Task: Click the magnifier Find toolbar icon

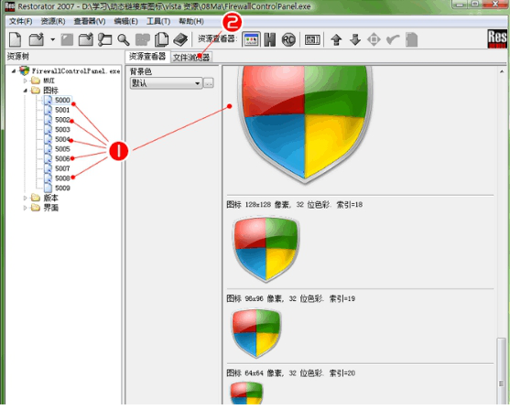Action: point(124,39)
